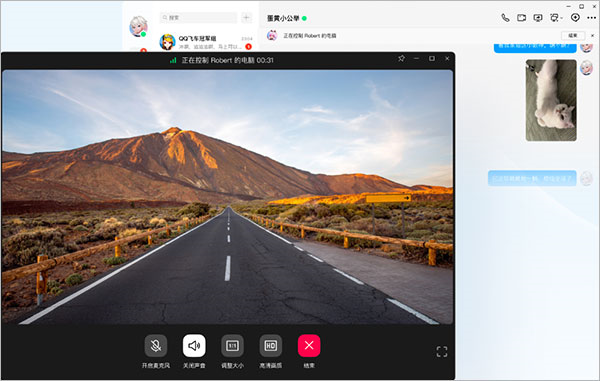Click the remote desktop screen view
The image size is (600, 381).
pos(228,197)
